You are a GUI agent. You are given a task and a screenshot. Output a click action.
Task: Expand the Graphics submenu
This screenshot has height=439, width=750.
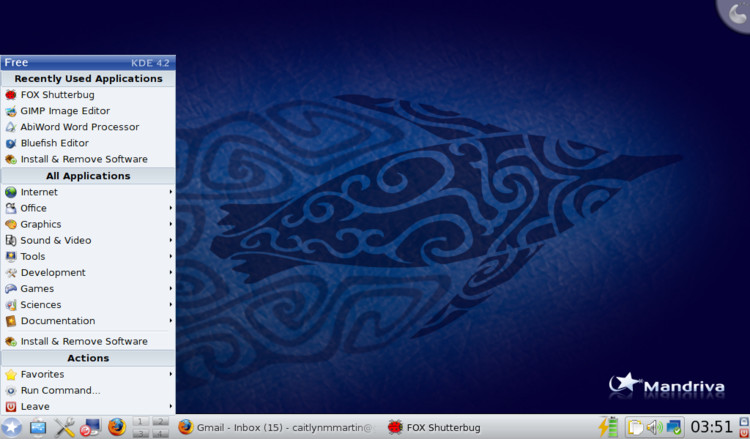(x=88, y=224)
